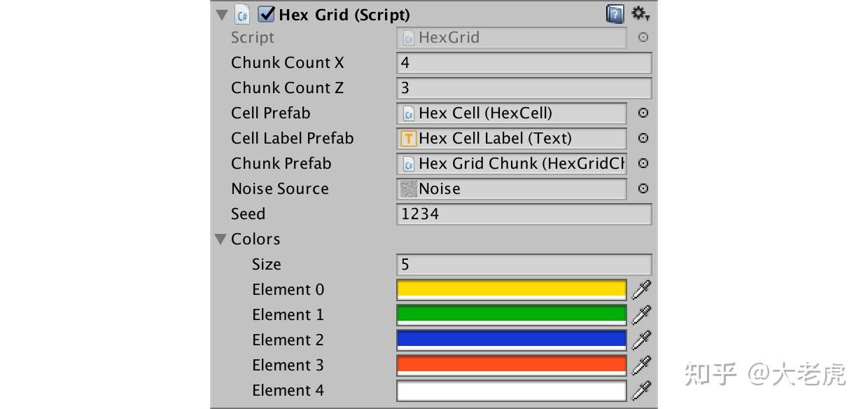Open object picker for Script field
This screenshot has height=409, width=868.
click(x=643, y=38)
